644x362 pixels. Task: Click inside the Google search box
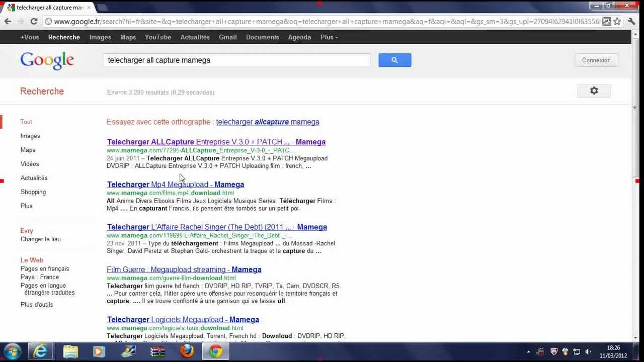(236, 60)
